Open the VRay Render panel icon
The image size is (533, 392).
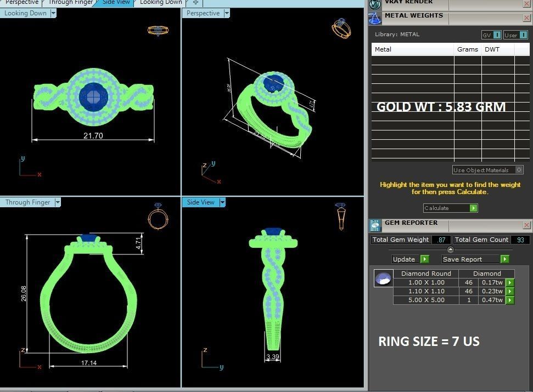pyautogui.click(x=375, y=4)
